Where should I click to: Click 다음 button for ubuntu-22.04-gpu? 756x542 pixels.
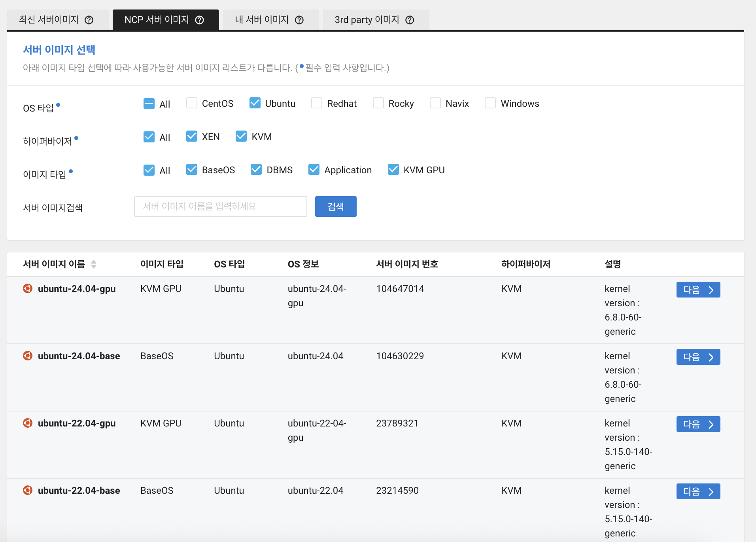coord(698,424)
